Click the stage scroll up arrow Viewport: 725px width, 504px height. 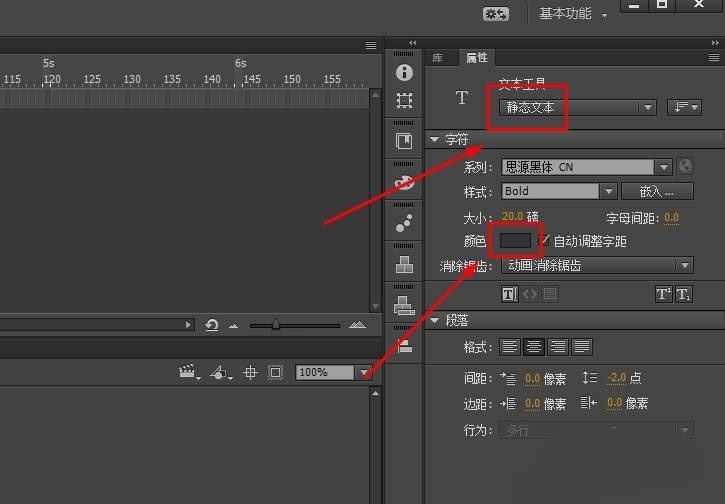click(x=375, y=393)
